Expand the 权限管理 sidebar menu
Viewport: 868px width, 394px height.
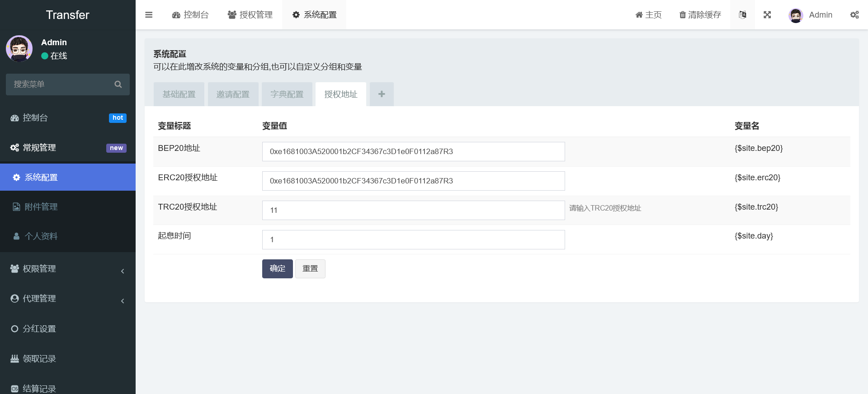click(x=68, y=269)
